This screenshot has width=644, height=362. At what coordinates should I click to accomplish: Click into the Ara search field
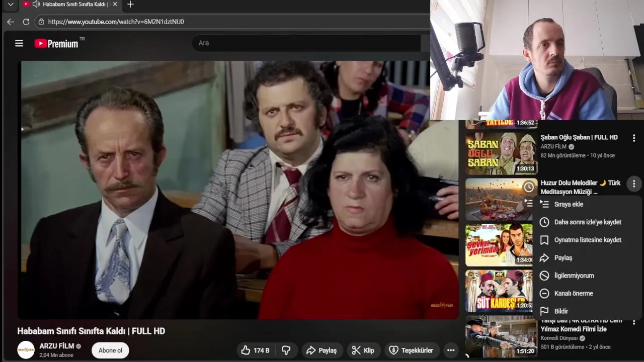306,43
